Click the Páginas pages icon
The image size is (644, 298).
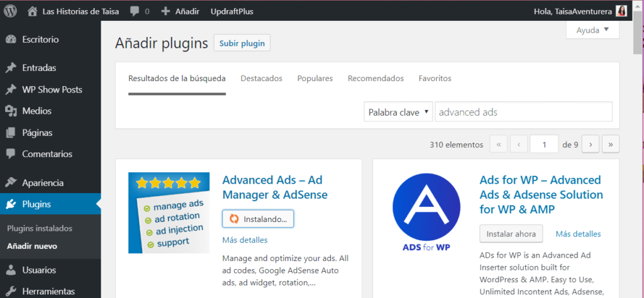coord(11,133)
